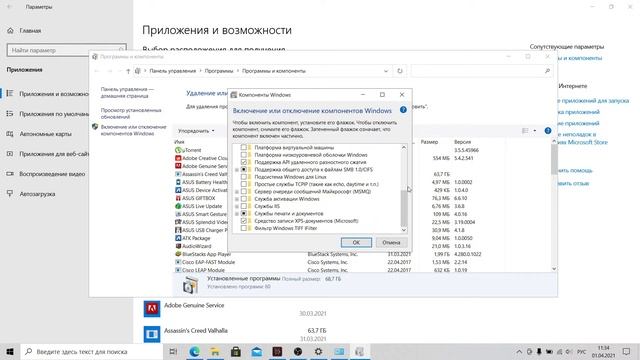Enable Windows Hypervisor Platform checkbox
This screenshot has width=640, height=360.
click(244, 155)
